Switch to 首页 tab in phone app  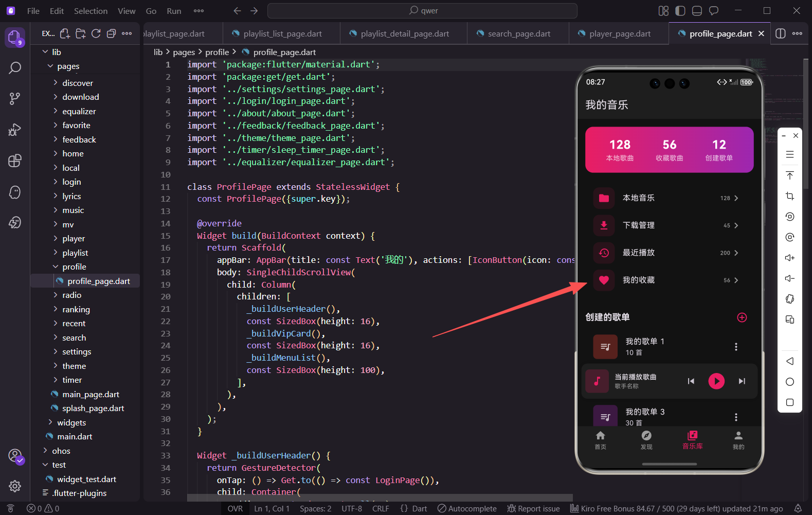point(600,440)
